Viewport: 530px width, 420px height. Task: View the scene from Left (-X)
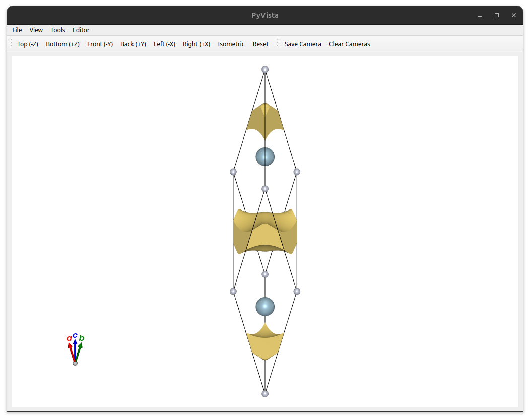(x=165, y=44)
